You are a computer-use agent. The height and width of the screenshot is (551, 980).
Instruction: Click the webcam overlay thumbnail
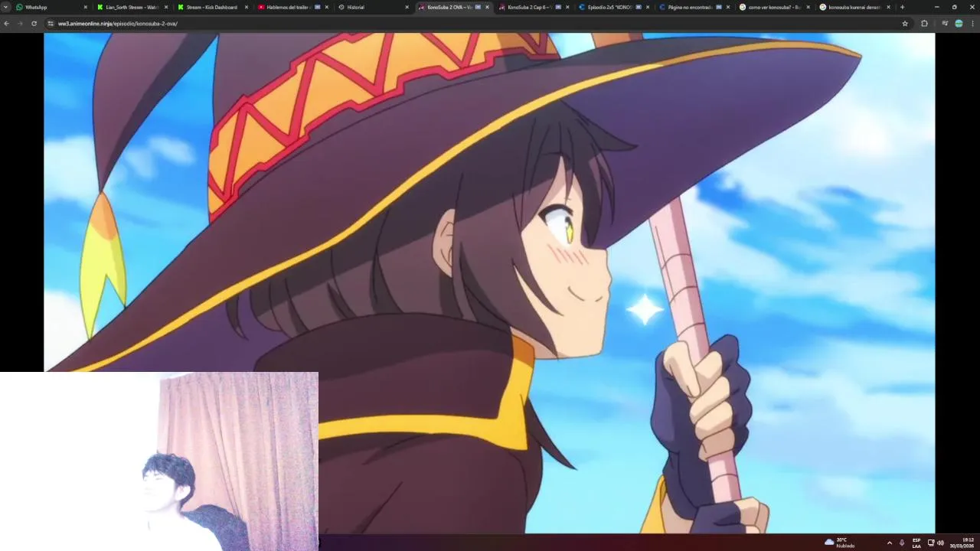coord(158,461)
